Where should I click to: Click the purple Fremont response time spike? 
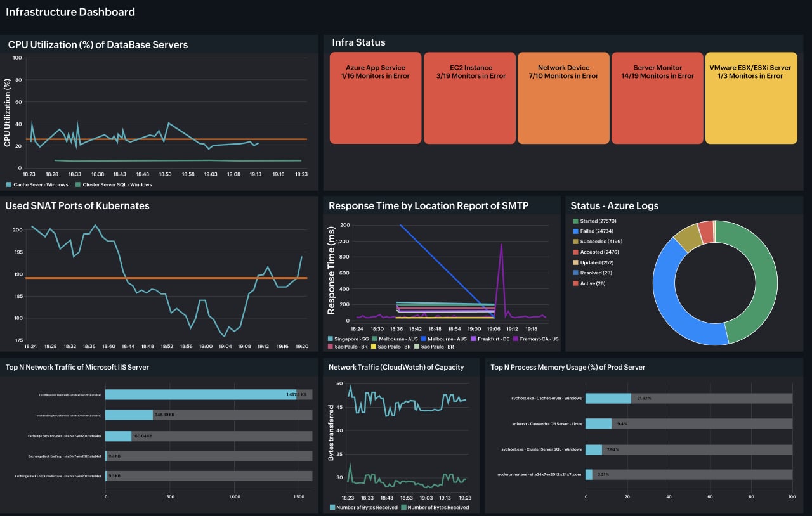click(501, 279)
